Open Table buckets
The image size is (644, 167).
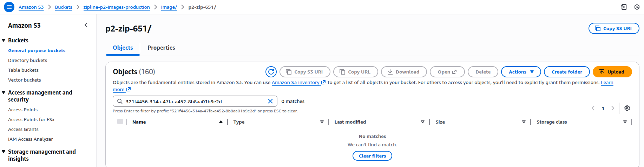click(x=24, y=70)
